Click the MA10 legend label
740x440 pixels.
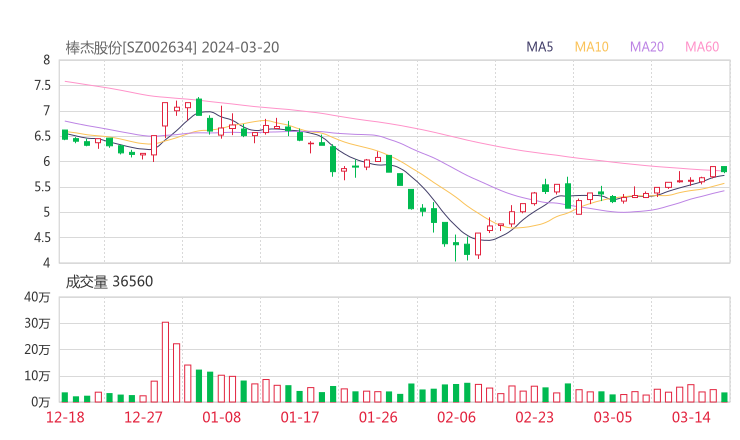click(x=591, y=47)
